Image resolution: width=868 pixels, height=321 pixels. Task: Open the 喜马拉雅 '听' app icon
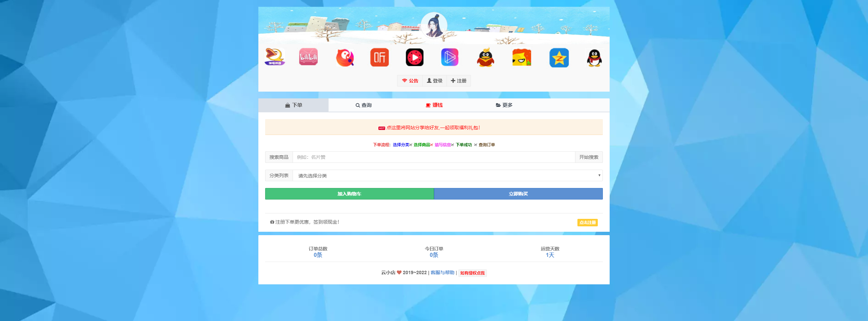380,57
